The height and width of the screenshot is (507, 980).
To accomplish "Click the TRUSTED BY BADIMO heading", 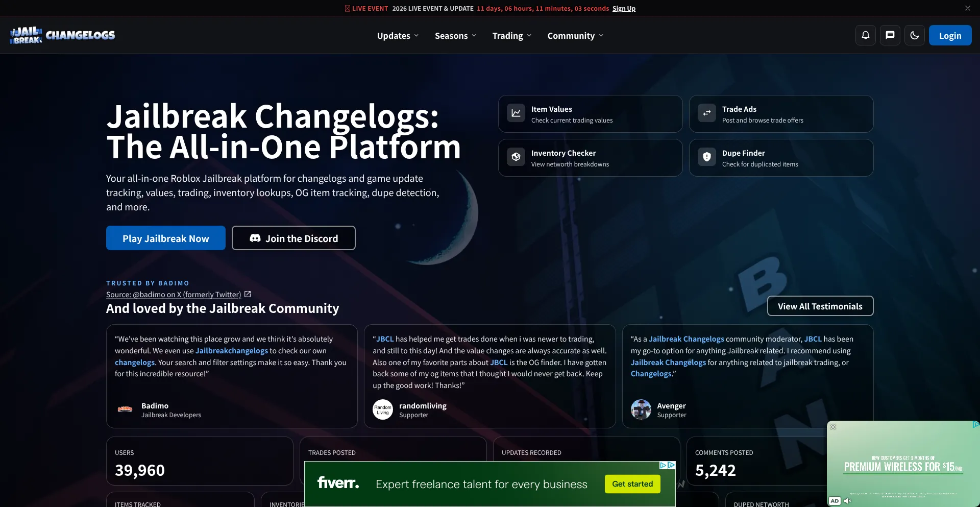I will pos(148,283).
